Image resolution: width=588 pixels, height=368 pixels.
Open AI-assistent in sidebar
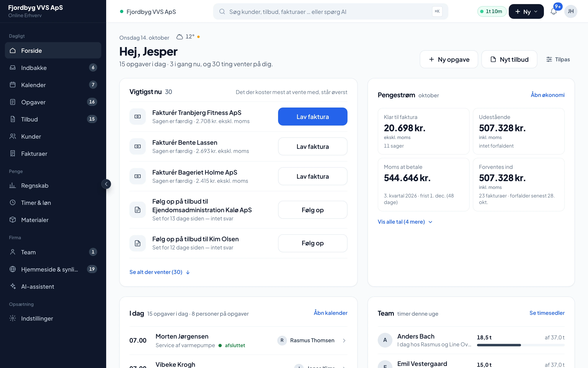click(x=53, y=286)
